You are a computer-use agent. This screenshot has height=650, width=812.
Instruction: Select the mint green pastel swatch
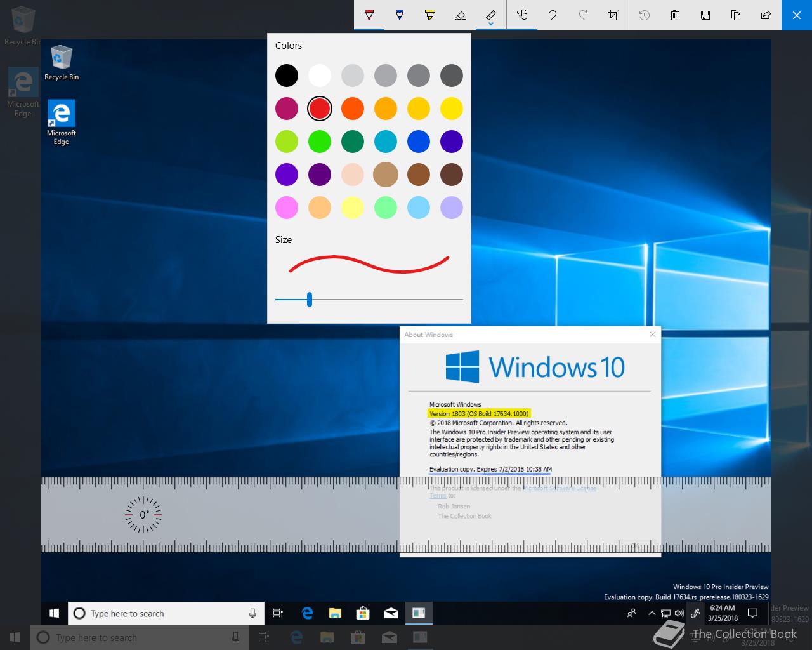coord(386,208)
